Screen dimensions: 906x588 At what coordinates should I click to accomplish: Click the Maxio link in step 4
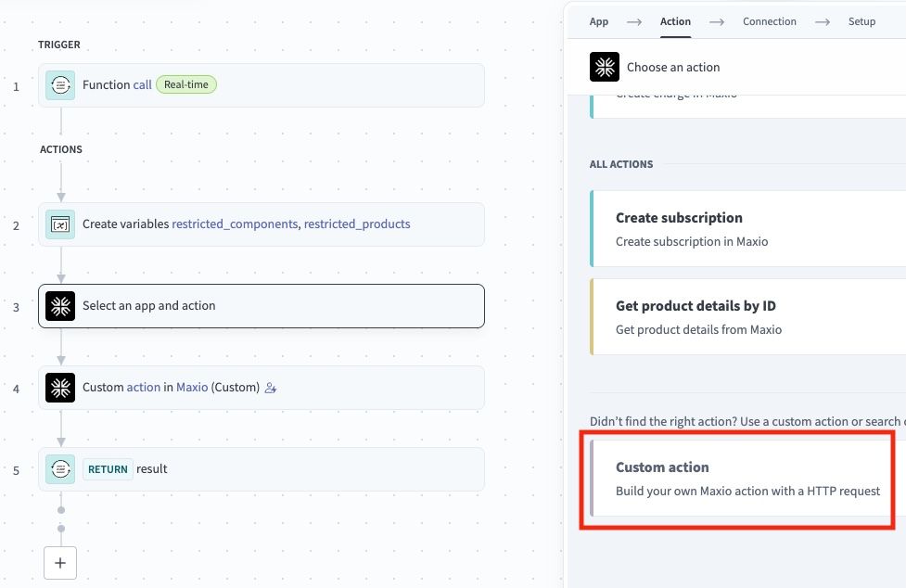[x=192, y=387]
